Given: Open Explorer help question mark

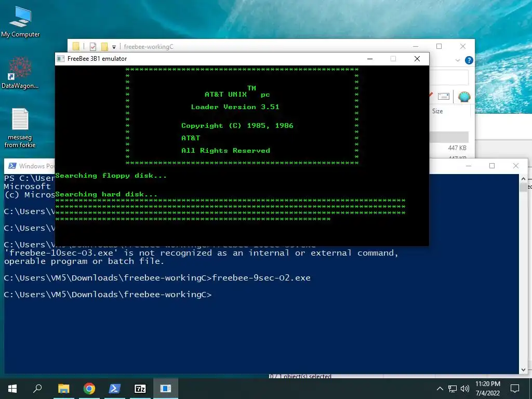Looking at the screenshot, I should pyautogui.click(x=469, y=60).
